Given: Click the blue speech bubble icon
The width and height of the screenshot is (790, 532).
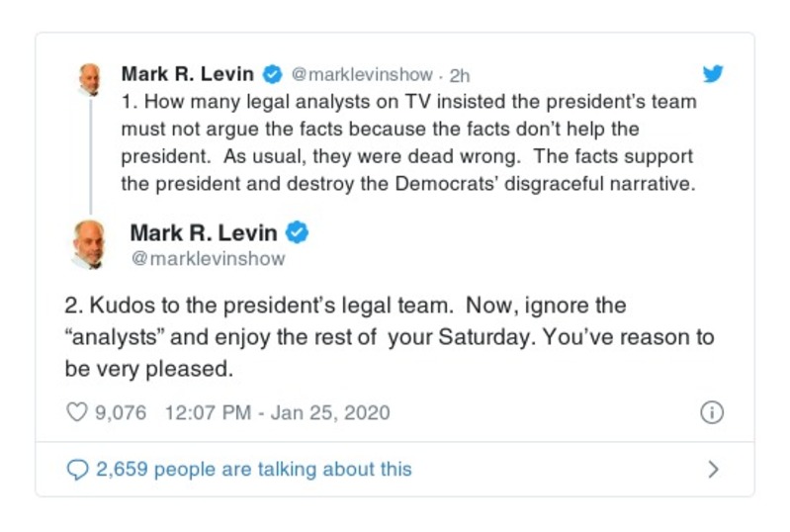Looking at the screenshot, I should pyautogui.click(x=76, y=470).
